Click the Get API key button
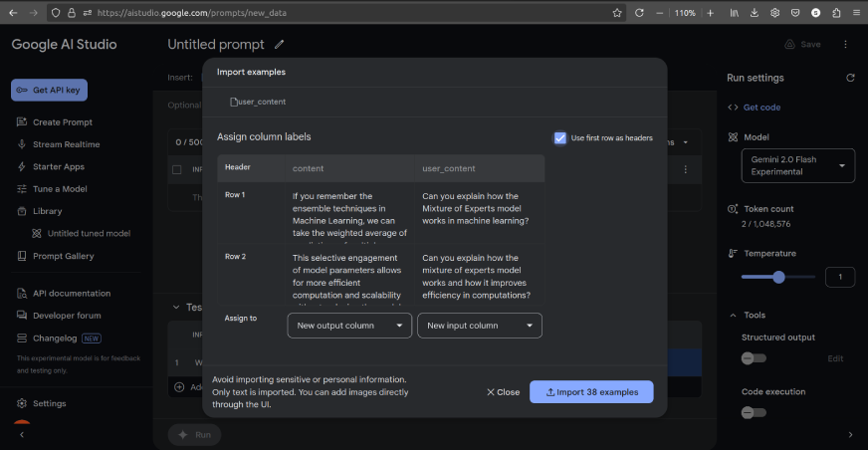 (49, 90)
